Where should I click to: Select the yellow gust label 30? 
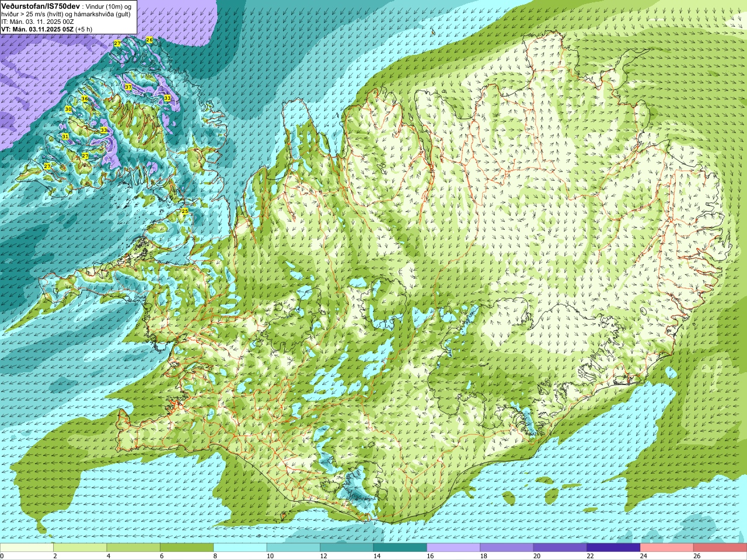(x=68, y=109)
